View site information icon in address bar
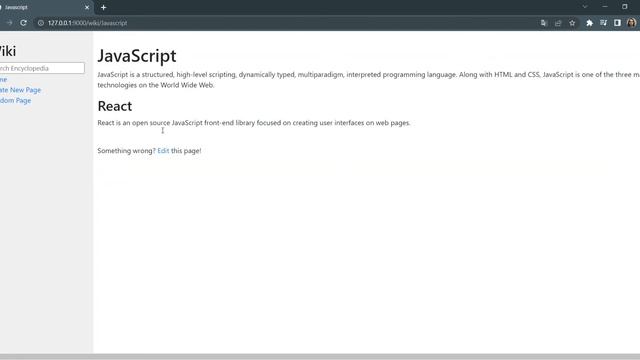 (x=41, y=23)
